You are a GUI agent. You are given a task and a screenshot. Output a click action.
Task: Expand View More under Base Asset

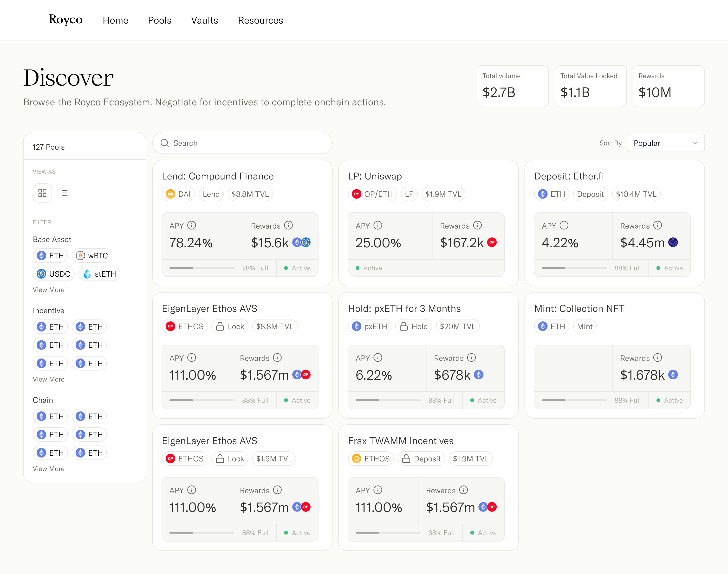[48, 290]
